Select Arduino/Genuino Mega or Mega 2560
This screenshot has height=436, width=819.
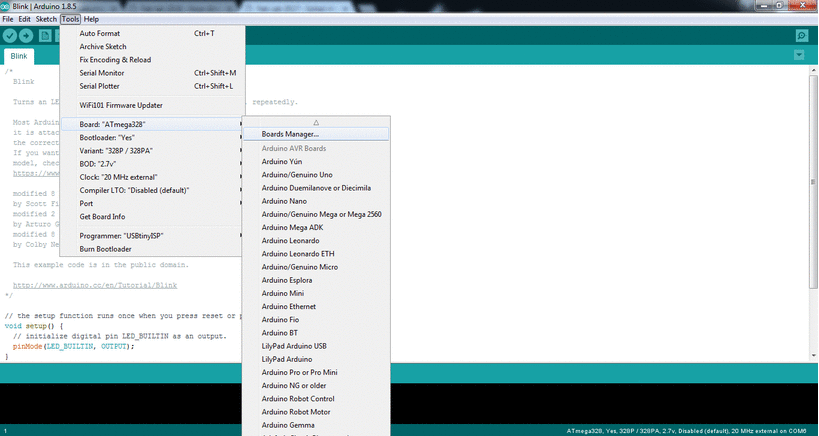(316, 214)
